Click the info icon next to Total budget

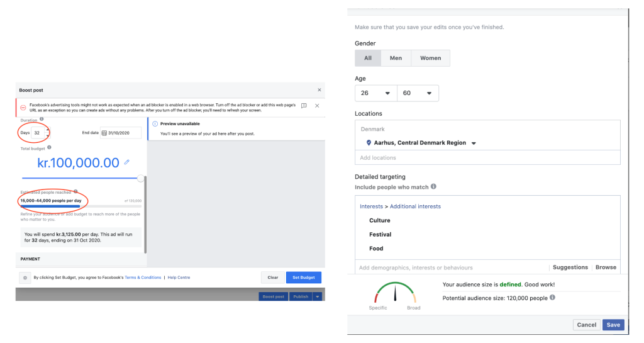coord(49,147)
